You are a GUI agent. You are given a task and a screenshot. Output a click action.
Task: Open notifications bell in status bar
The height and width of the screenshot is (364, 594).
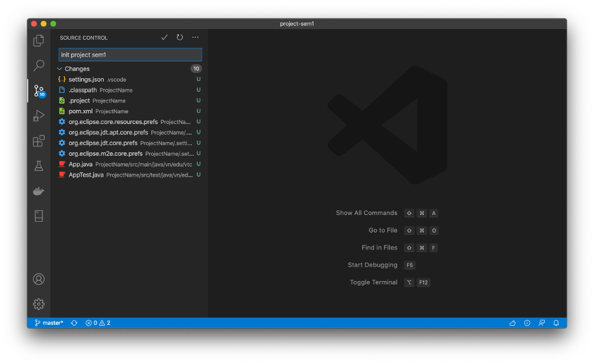(x=556, y=323)
